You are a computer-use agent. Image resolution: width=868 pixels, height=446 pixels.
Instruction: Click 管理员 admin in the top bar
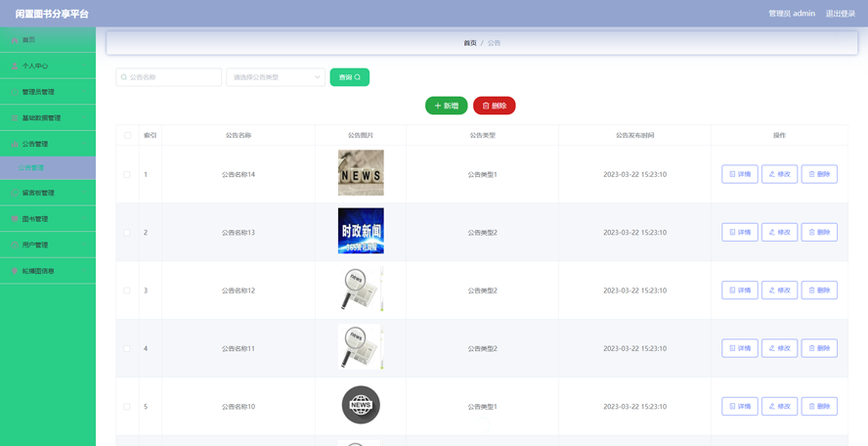pyautogui.click(x=792, y=14)
